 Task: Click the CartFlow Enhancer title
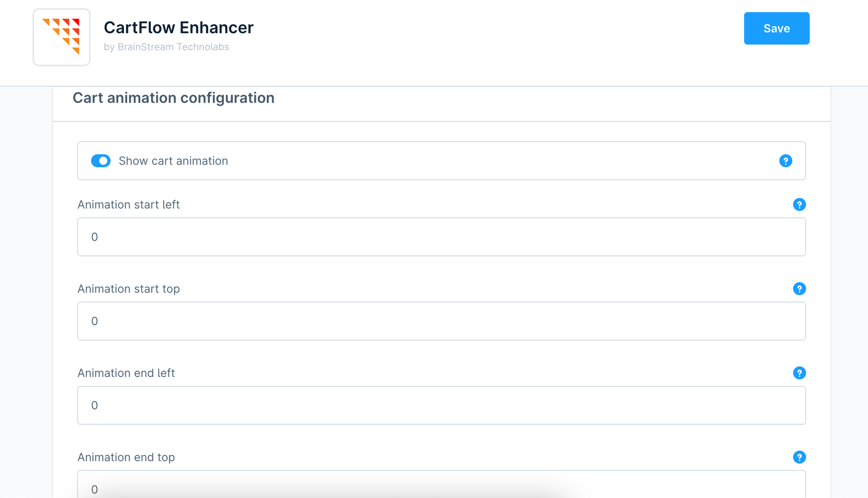[x=179, y=27]
